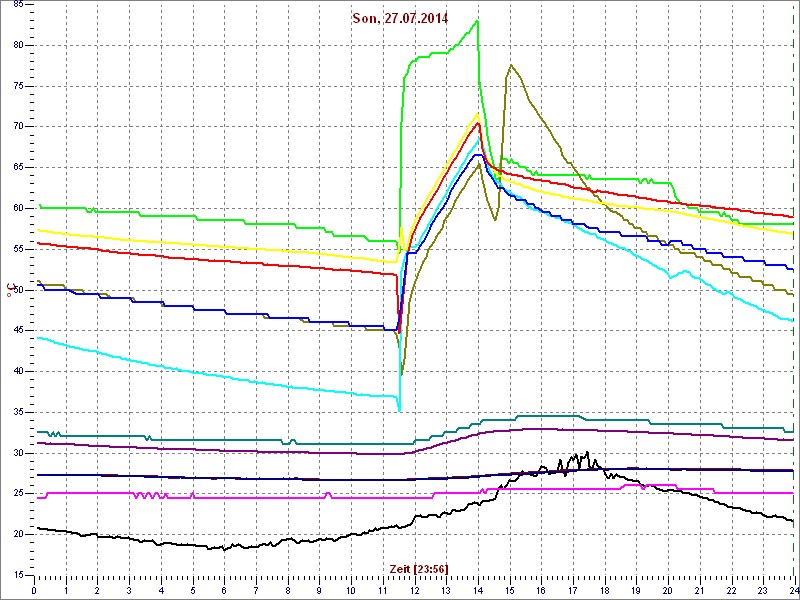Click hour 8 on the time axis

(287, 589)
